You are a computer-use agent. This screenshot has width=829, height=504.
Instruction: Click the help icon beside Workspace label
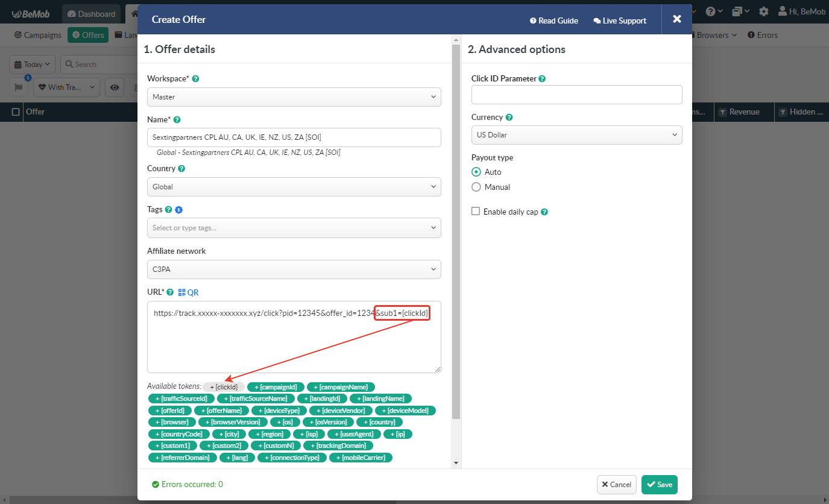pyautogui.click(x=195, y=79)
